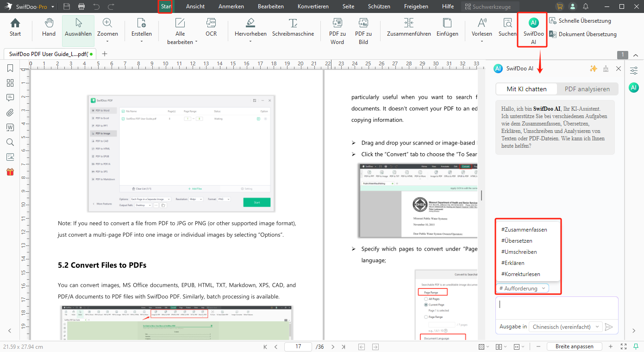The image size is (644, 352).
Task: Expand the Zoomen dropdown
Action: coord(107,42)
